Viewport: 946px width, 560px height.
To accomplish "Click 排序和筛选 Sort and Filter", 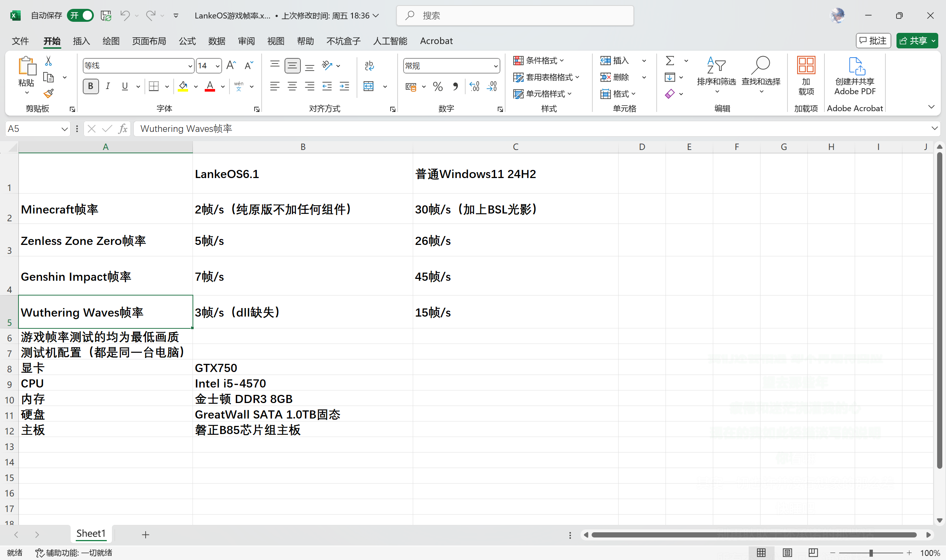I will coord(716,75).
